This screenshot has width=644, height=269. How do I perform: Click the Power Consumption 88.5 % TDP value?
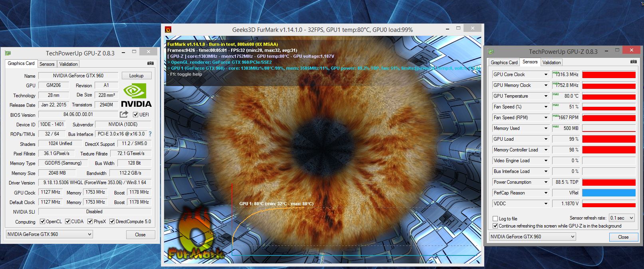(x=566, y=182)
